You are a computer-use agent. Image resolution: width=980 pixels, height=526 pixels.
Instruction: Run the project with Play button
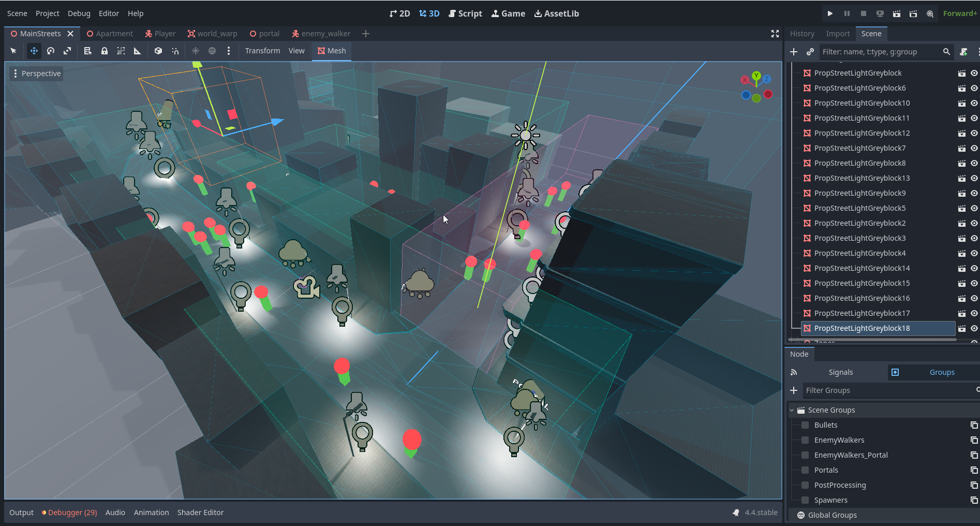830,13
